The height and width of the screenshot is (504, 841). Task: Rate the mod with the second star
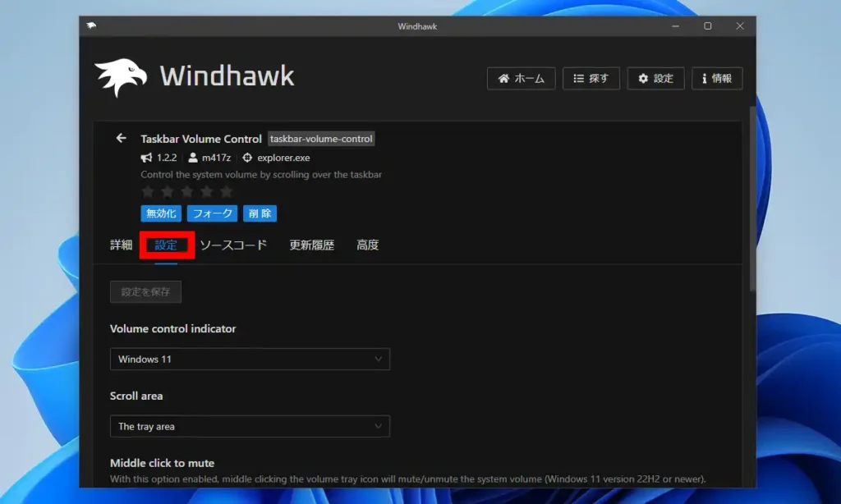(168, 191)
